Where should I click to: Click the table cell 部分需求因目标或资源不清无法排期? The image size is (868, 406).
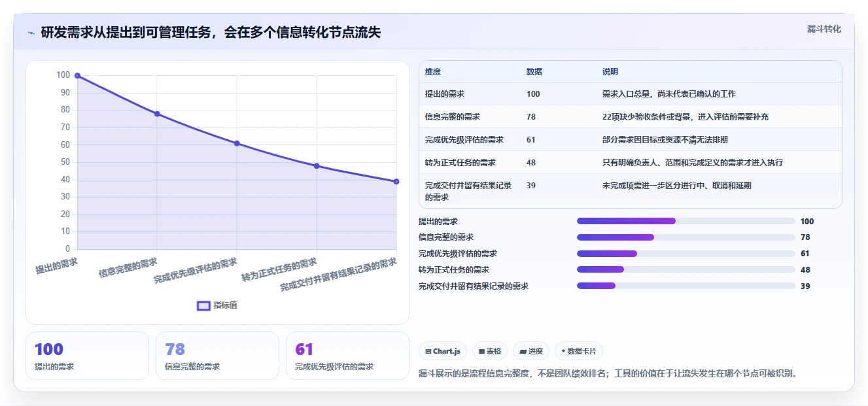(x=665, y=140)
